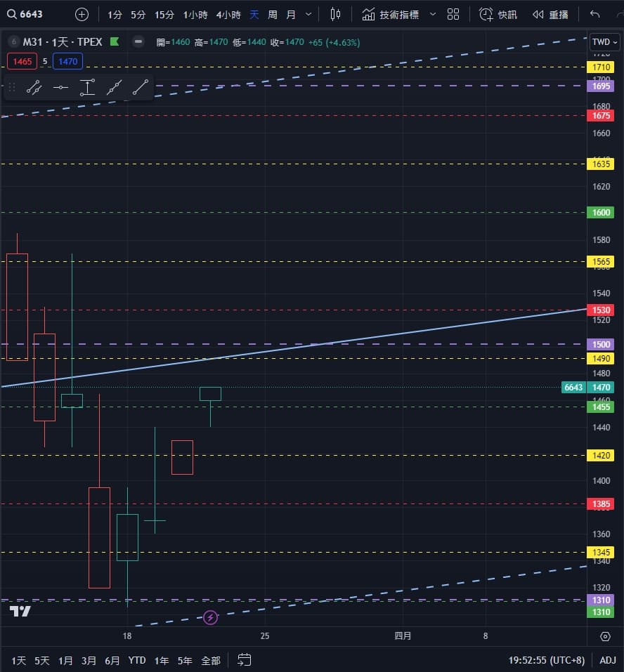Expand the timeframe dropdown next to 月
Image resolution: width=624 pixels, height=672 pixels.
coord(308,14)
